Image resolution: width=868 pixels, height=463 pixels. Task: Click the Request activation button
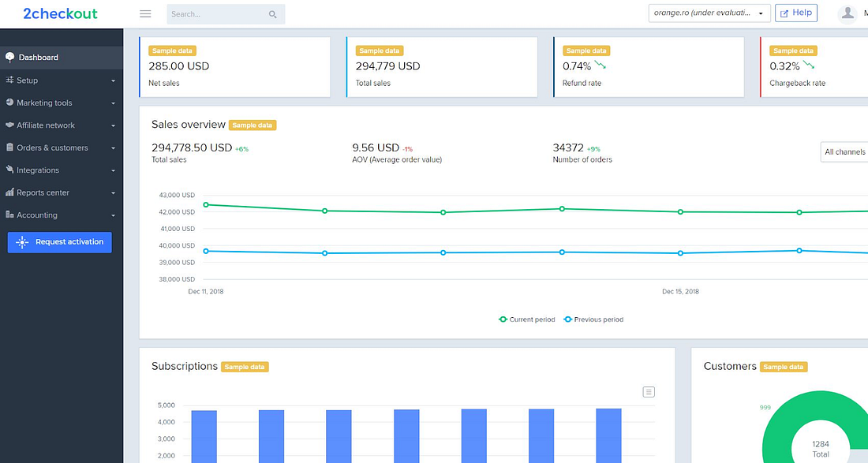[60, 242]
